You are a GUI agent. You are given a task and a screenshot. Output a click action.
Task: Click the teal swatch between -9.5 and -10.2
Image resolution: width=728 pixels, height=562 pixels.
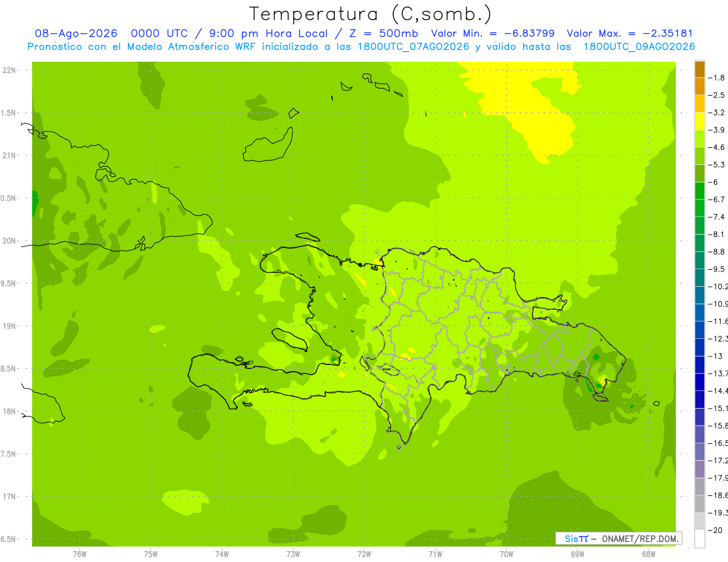(x=699, y=278)
